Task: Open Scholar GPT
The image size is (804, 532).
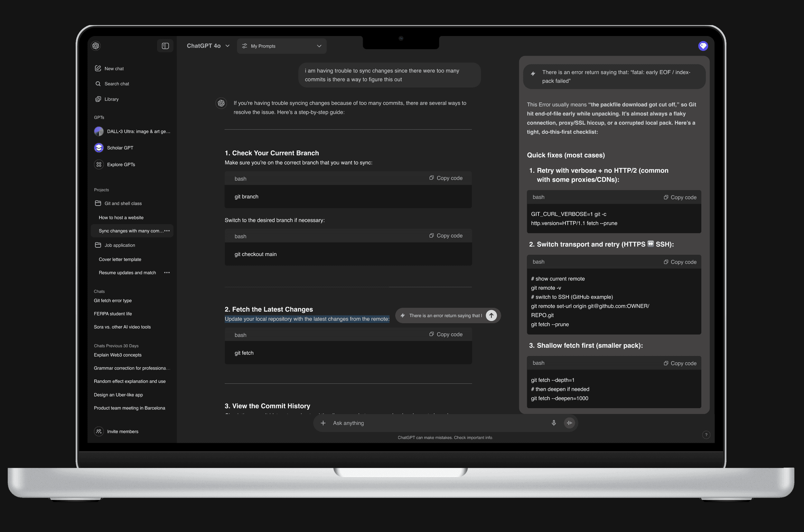Action: (x=120, y=148)
